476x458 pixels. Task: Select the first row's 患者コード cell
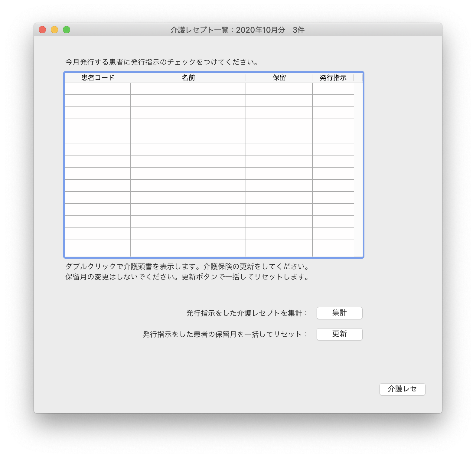(x=98, y=89)
